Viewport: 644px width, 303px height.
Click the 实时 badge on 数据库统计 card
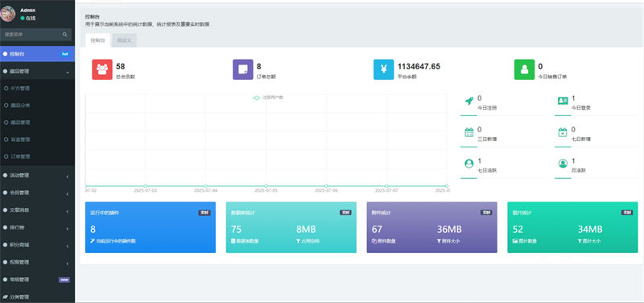tap(345, 213)
